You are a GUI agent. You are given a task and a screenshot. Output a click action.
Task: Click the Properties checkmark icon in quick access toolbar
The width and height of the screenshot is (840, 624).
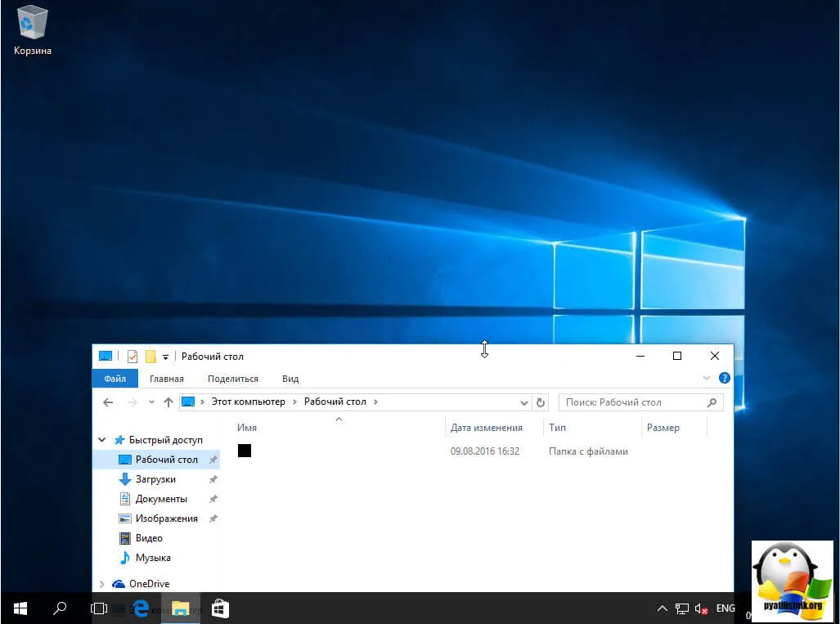[133, 357]
